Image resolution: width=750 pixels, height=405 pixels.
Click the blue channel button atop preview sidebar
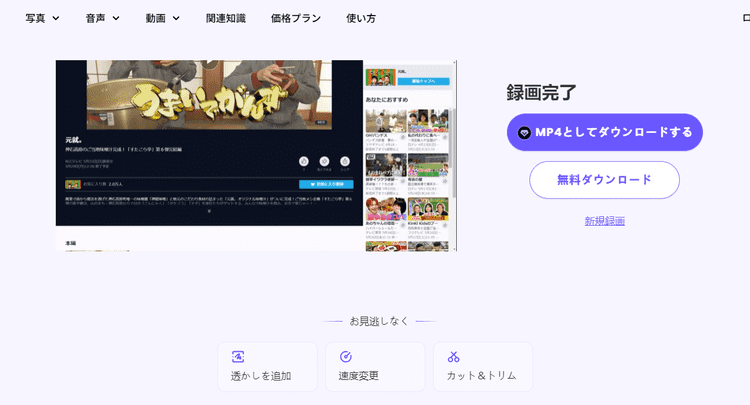click(x=423, y=81)
